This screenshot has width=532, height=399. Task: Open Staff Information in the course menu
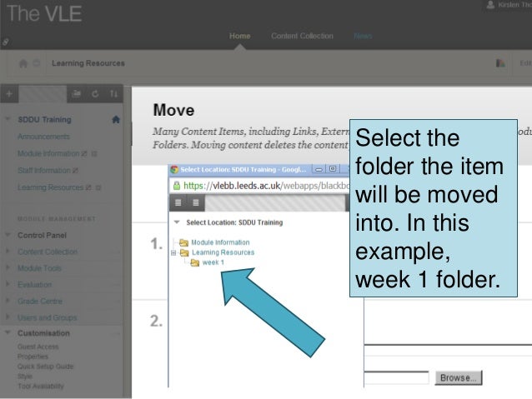point(44,171)
